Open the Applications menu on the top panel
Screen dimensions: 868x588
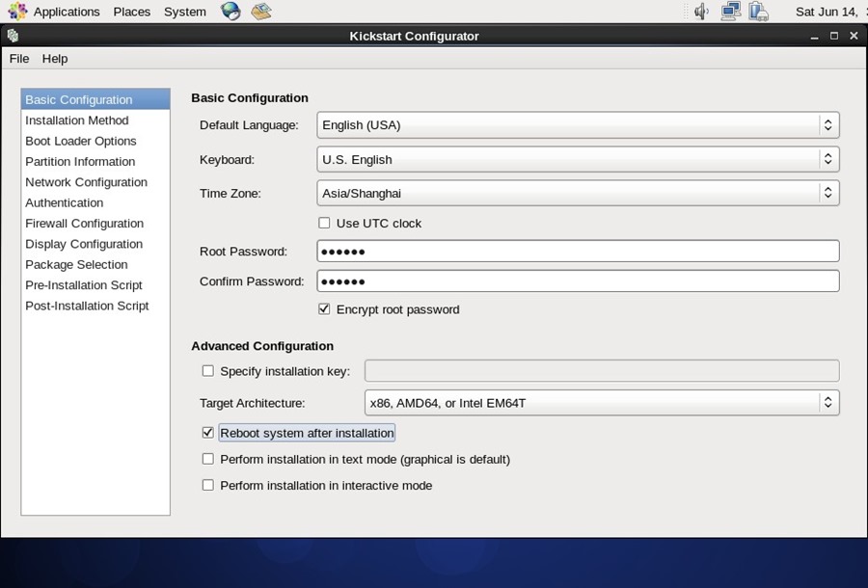(66, 11)
